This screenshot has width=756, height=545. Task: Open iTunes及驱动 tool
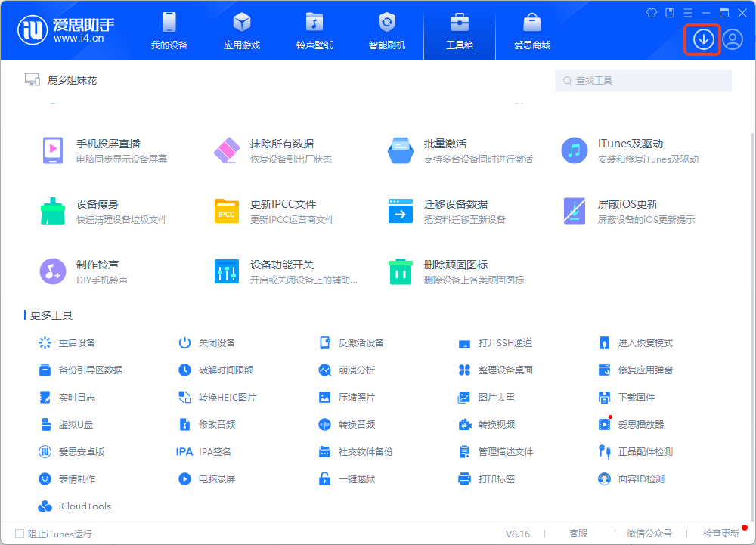(631, 151)
